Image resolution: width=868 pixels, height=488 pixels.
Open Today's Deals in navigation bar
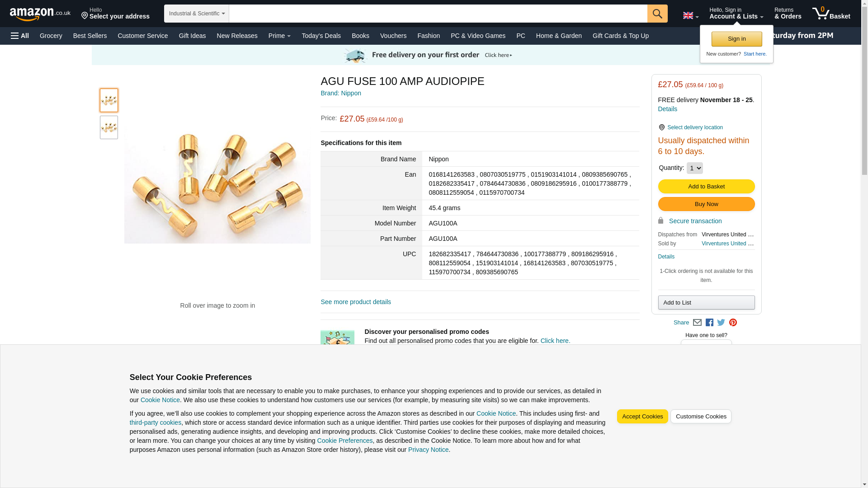coord(321,36)
